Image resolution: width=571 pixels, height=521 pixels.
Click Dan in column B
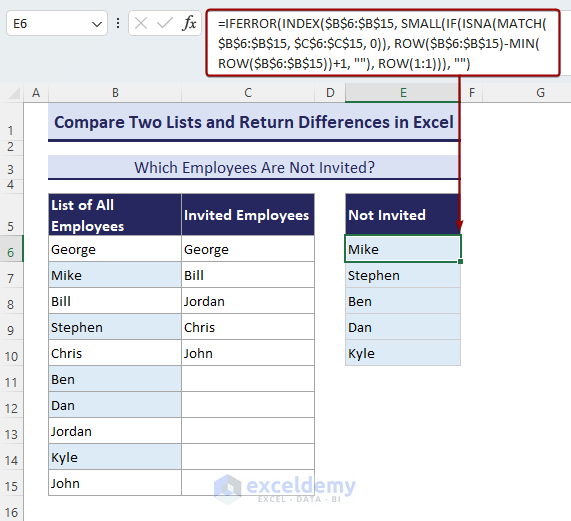click(115, 405)
